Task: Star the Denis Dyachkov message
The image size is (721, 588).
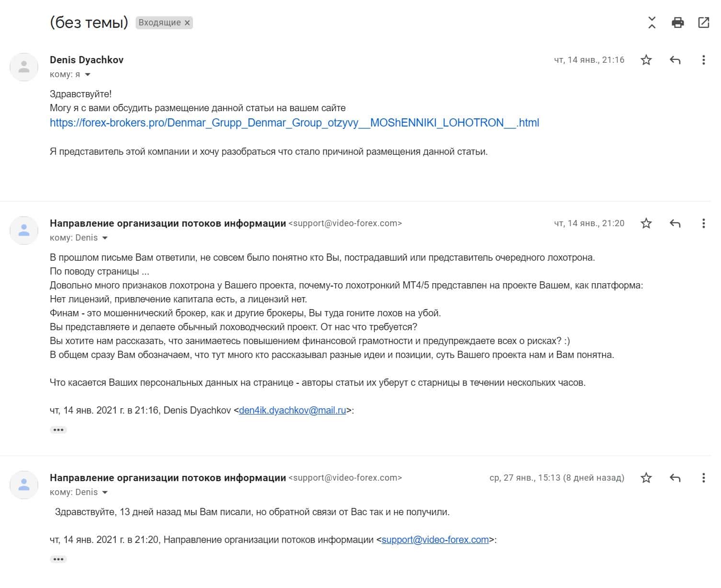Action: [x=646, y=60]
